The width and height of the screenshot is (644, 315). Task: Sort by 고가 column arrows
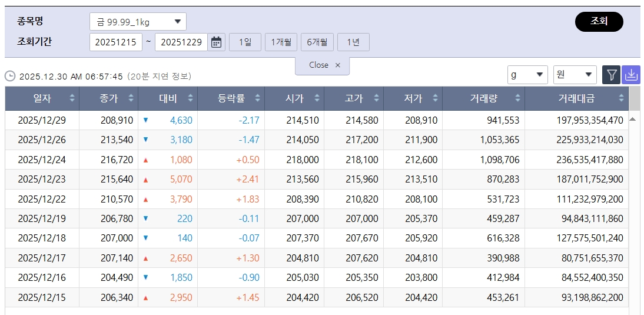pos(376,98)
